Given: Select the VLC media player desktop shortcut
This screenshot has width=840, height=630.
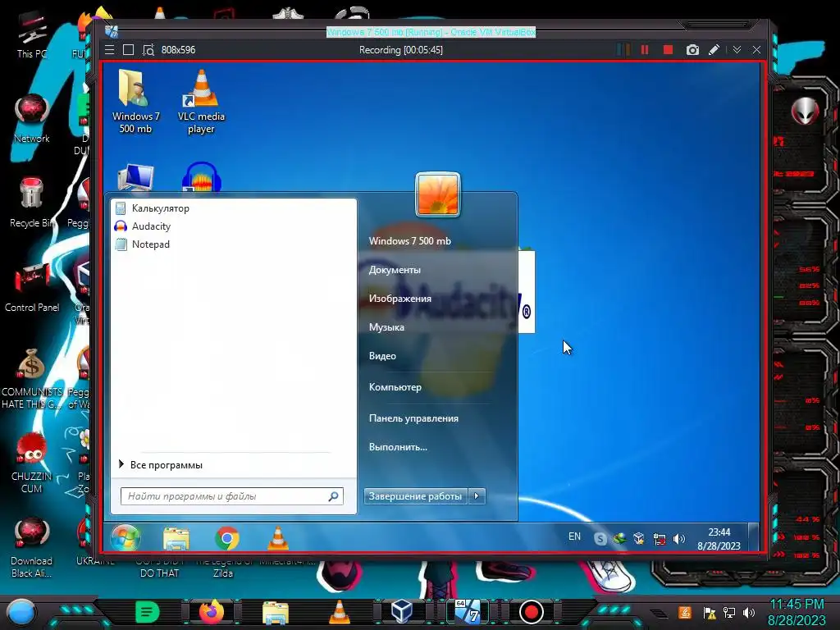Looking at the screenshot, I should coord(201,101).
